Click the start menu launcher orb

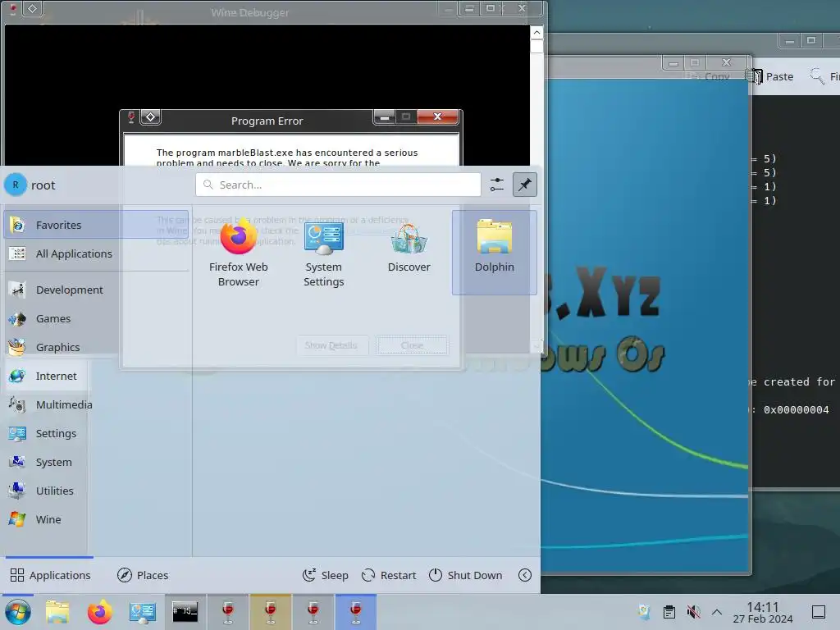[18, 612]
